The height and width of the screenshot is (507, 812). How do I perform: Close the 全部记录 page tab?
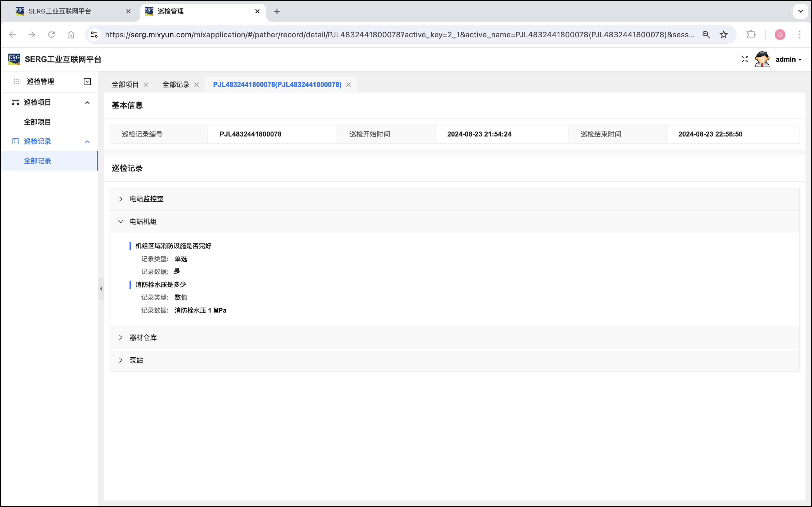point(197,85)
